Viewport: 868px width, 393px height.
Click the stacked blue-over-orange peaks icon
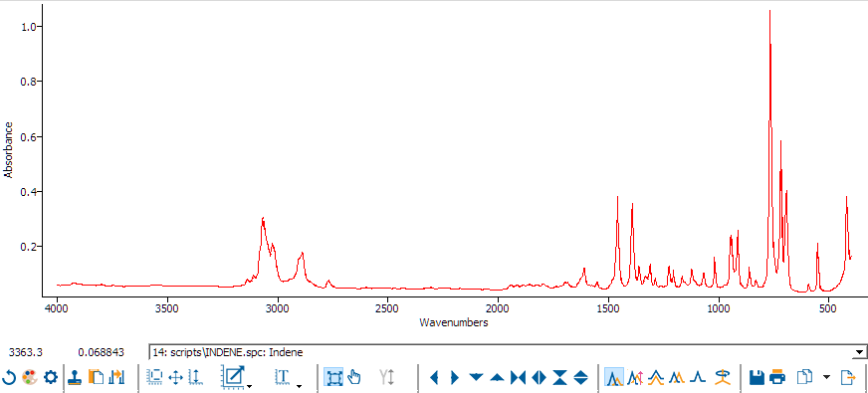[x=657, y=378]
